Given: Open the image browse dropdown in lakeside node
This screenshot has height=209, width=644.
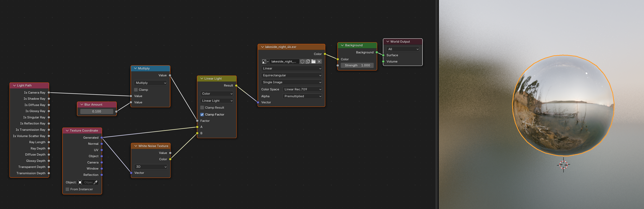Looking at the screenshot, I should (x=265, y=61).
